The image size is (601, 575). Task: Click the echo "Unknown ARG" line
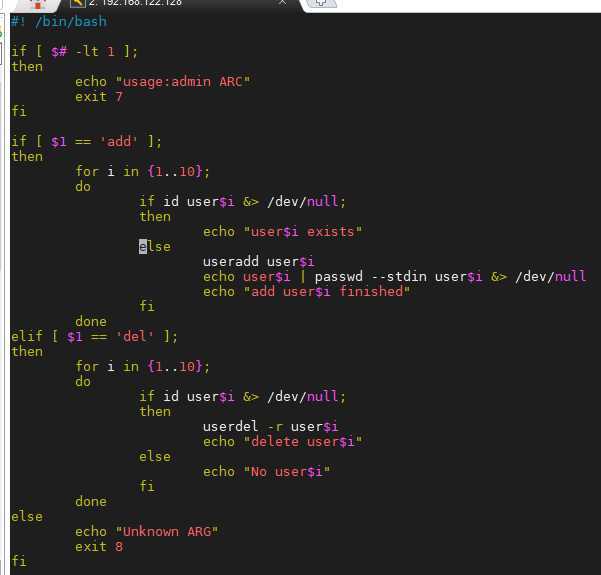147,531
